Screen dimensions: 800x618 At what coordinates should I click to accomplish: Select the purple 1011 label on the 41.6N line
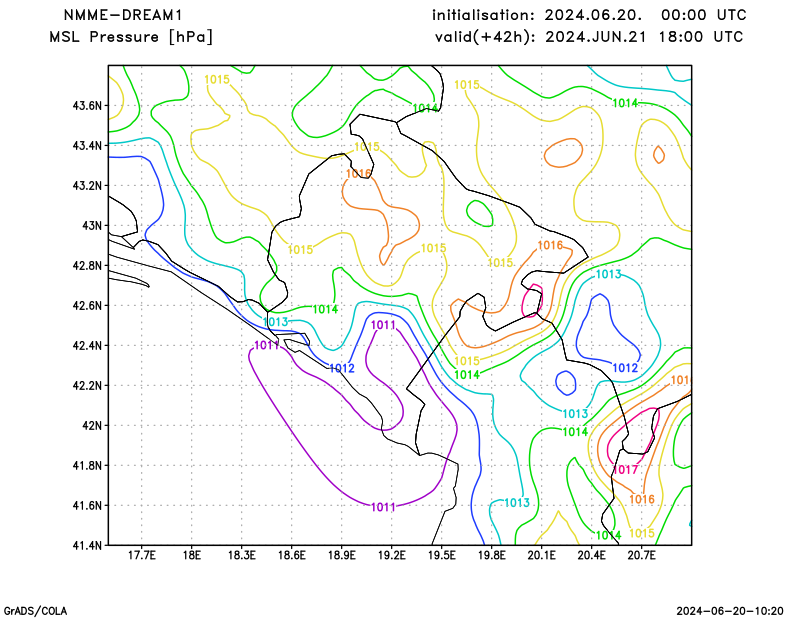coord(383,507)
